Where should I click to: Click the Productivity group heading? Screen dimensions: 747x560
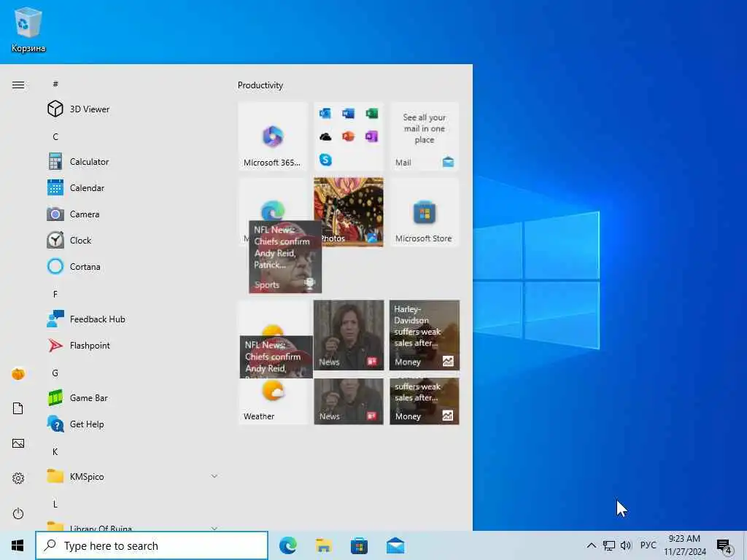pyautogui.click(x=260, y=85)
